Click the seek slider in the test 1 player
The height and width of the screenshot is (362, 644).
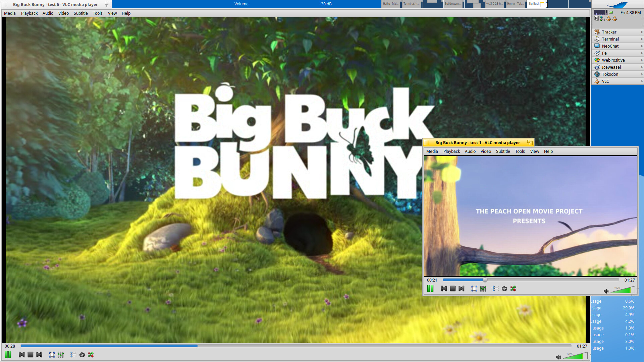[531, 280]
